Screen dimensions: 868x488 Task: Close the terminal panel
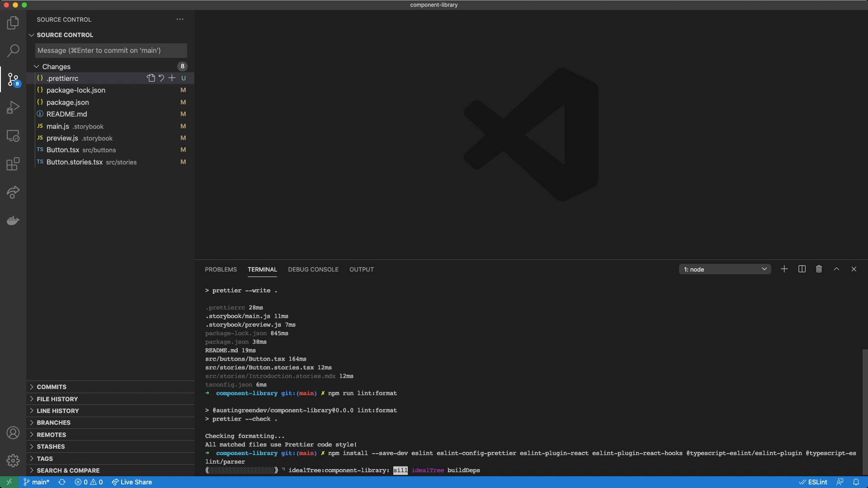[x=854, y=269]
